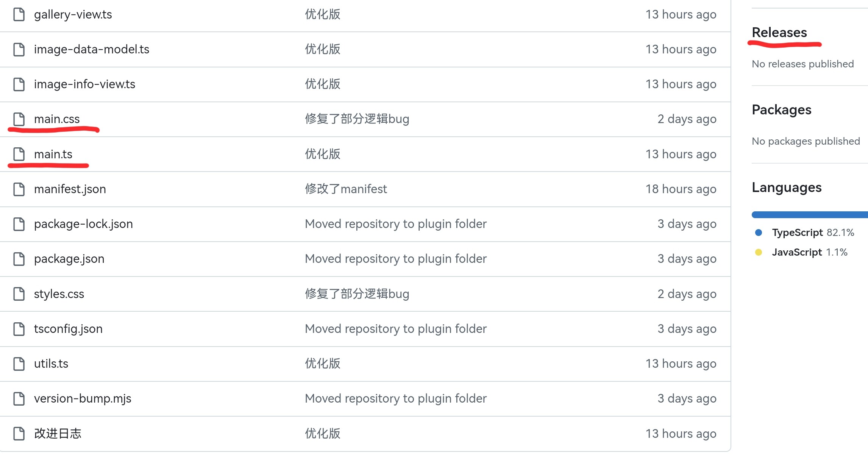The height and width of the screenshot is (456, 868).
Task: Click the file icon beside manifest.json
Action: 19,189
